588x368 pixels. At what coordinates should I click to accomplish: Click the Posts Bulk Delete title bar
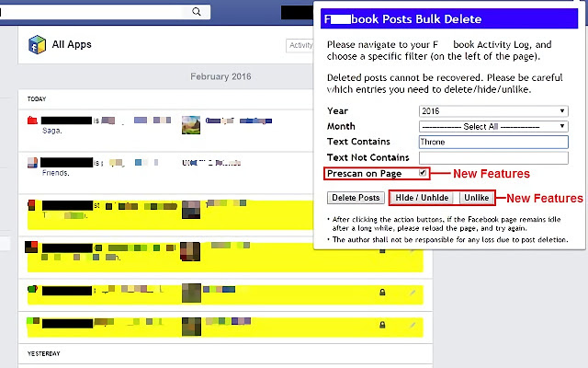pos(449,19)
